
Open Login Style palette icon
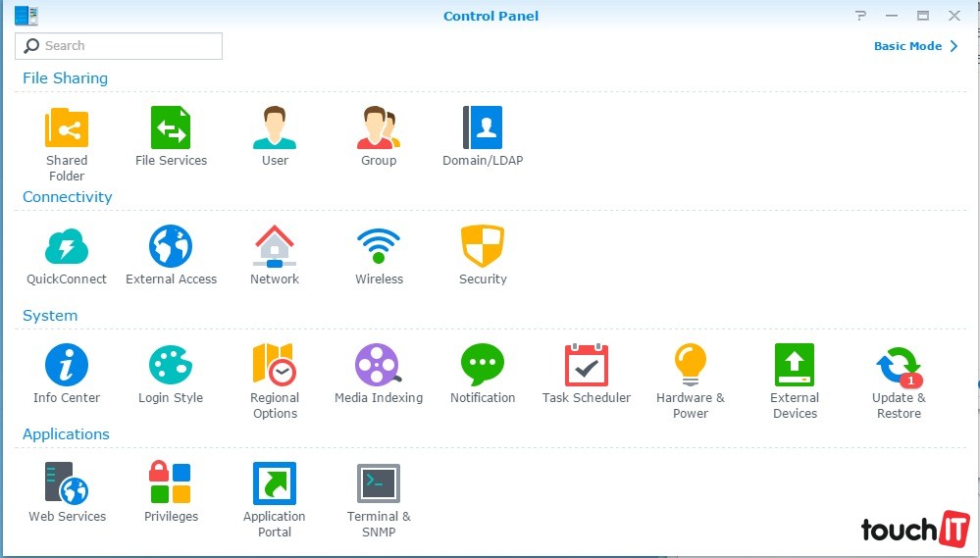point(171,366)
